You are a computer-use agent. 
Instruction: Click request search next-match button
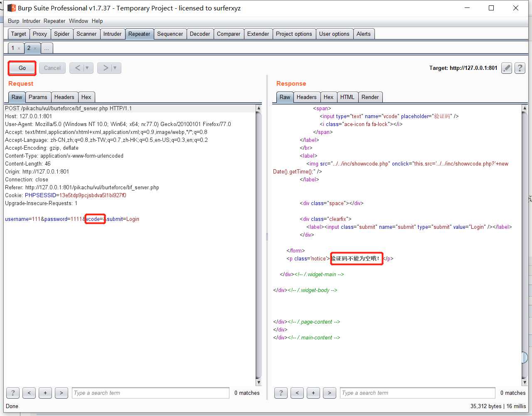coord(62,393)
